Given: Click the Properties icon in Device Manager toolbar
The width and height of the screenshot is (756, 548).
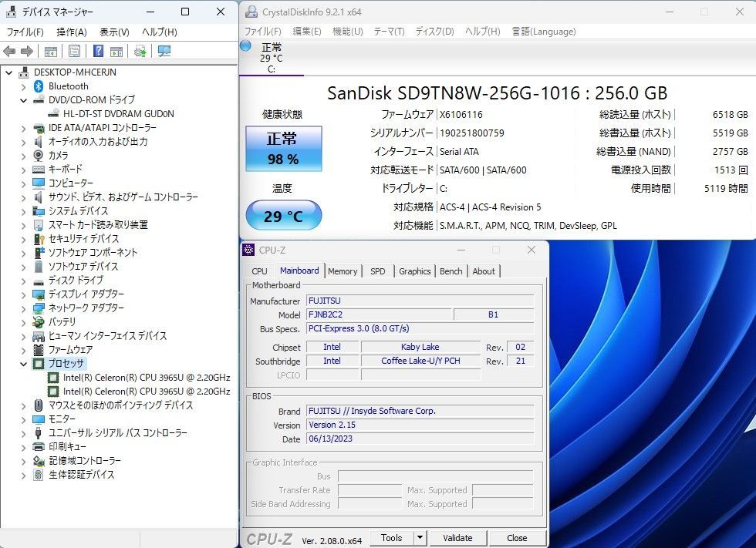Looking at the screenshot, I should pos(74,52).
